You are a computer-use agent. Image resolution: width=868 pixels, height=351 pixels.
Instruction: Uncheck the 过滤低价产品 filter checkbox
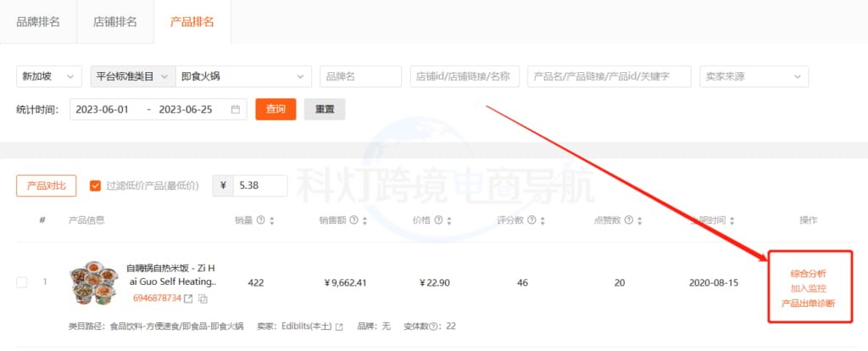[95, 186]
